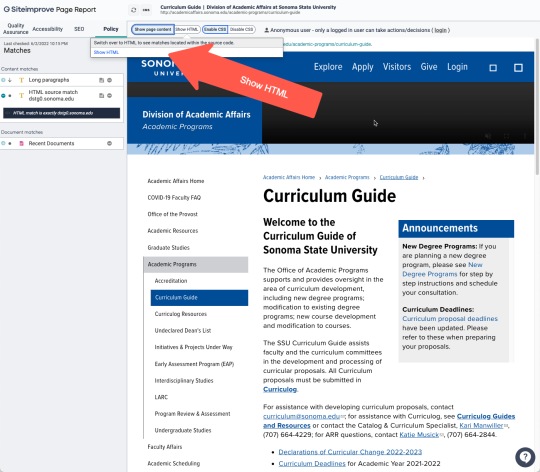Open Academic Affairs Home in sidebar
The image size is (540, 472).
176,181
